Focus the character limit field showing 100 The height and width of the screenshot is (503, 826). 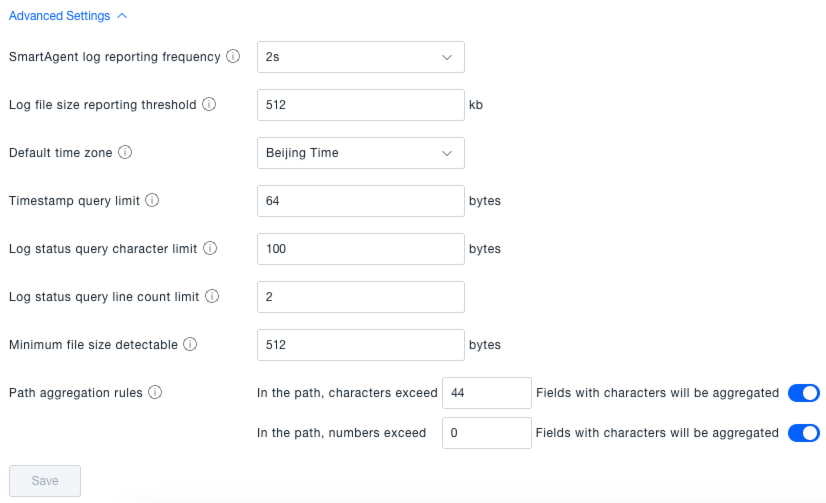(x=360, y=249)
